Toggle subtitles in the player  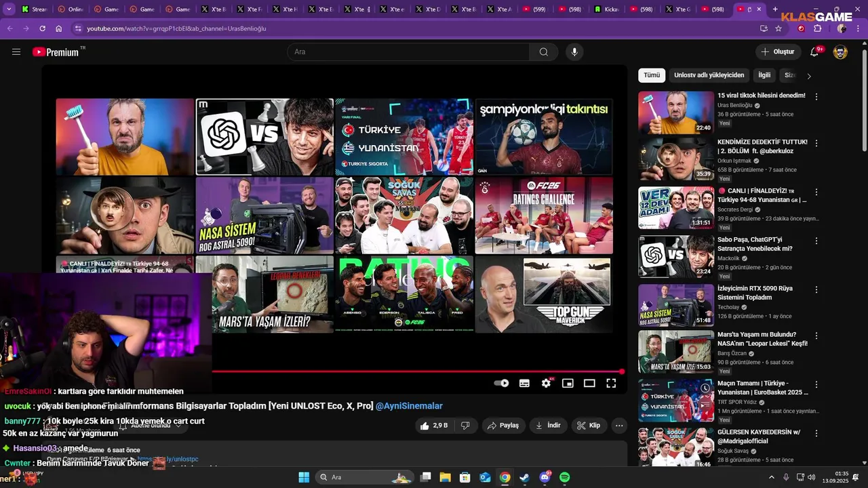click(524, 383)
